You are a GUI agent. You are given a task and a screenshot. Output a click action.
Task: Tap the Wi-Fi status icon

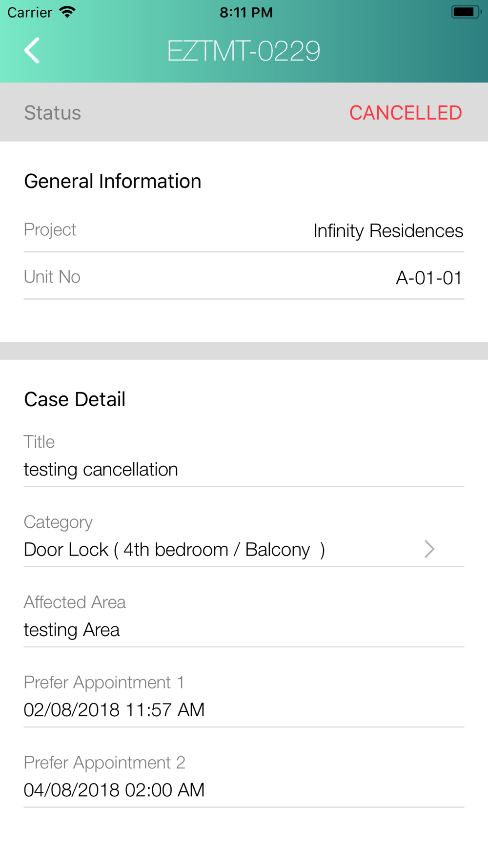click(x=67, y=12)
